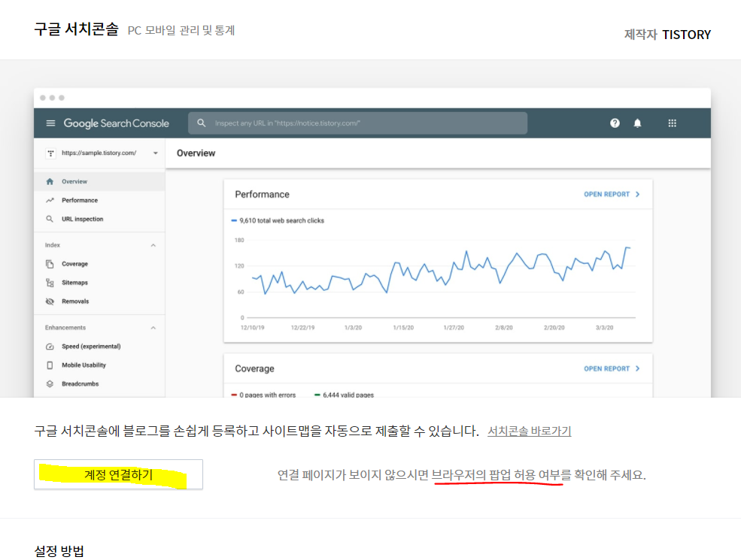741x560 pixels.
Task: Click the 계정 연결하기 button
Action: [x=118, y=474]
